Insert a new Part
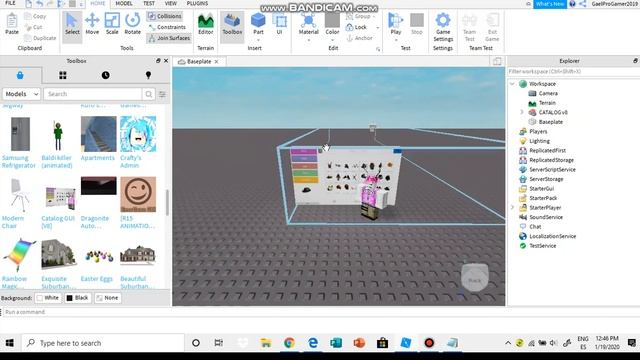The width and height of the screenshot is (640, 360). [258, 23]
